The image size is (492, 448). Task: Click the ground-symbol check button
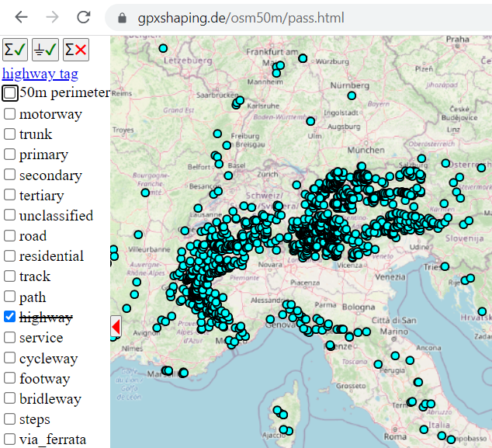(x=45, y=50)
